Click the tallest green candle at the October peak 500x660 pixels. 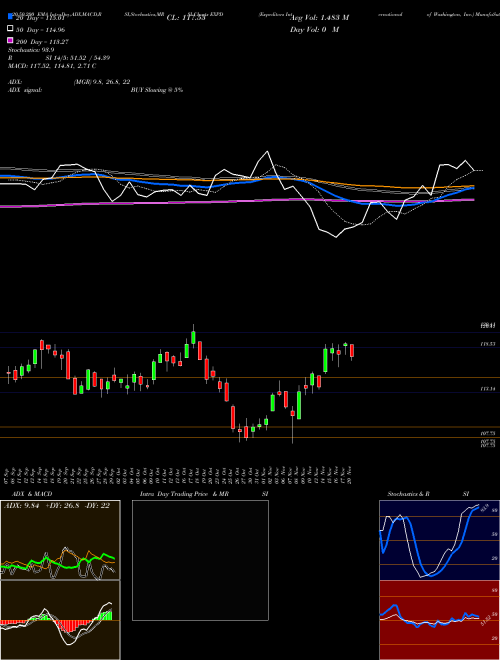193,336
